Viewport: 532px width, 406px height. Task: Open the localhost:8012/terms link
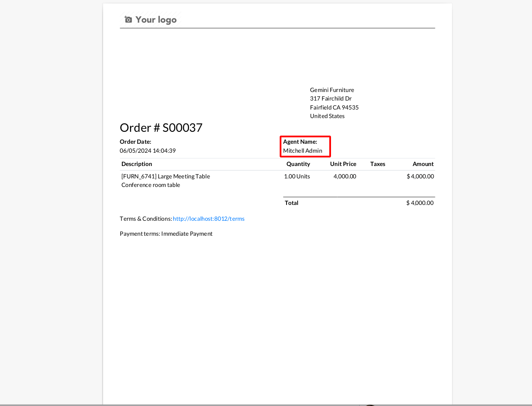point(208,219)
